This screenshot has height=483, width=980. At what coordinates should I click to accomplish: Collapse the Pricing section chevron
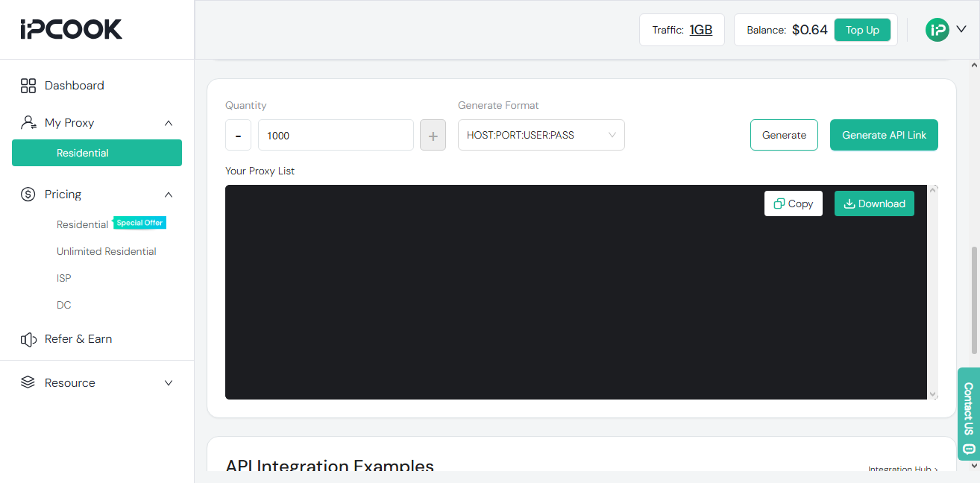coord(169,195)
